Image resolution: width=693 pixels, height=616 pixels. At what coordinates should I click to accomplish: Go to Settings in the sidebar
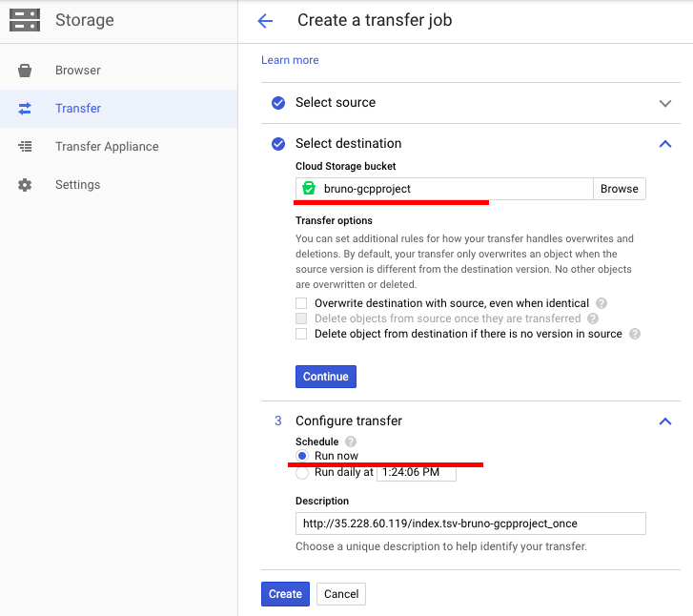pyautogui.click(x=77, y=185)
